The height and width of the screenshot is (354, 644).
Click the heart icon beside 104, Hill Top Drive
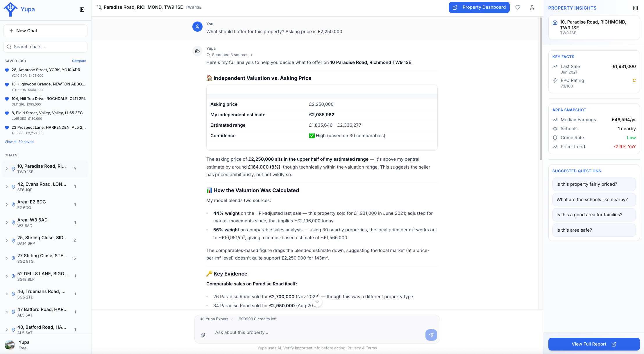point(7,99)
